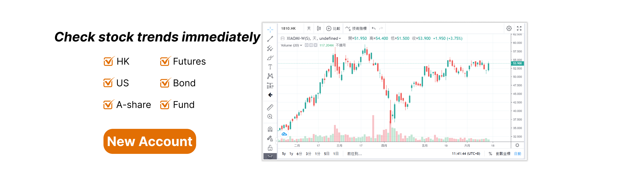Open the 比較 compare menu
The image size is (644, 183).
[x=334, y=28]
